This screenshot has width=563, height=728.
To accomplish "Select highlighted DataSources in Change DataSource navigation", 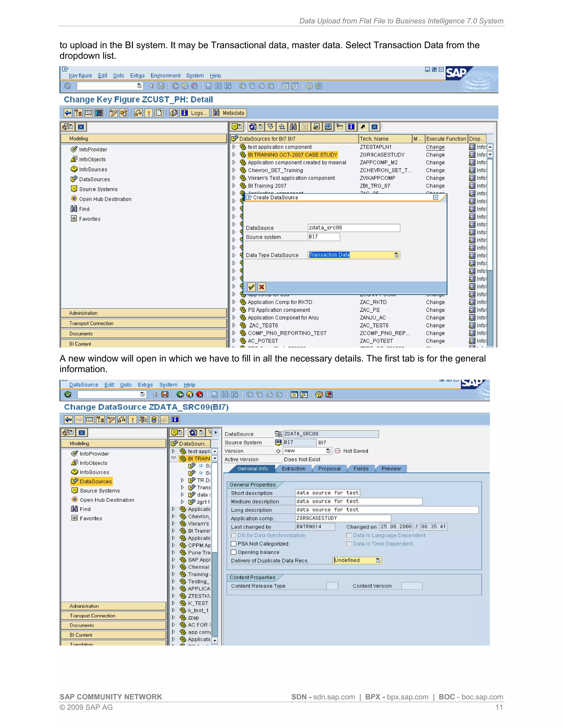I will (92, 481).
